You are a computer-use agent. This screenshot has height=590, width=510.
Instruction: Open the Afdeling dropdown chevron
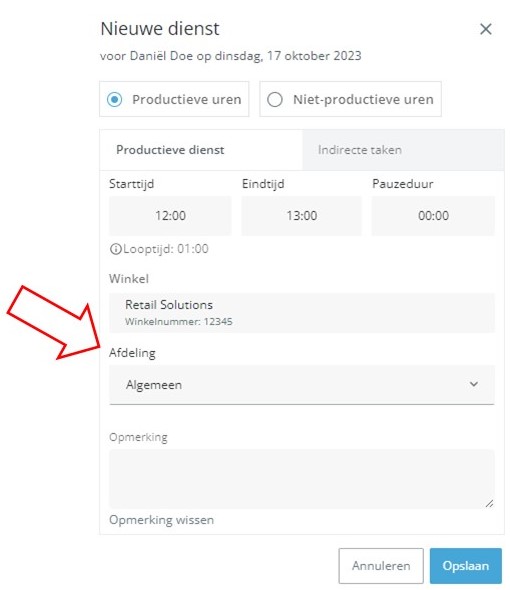point(473,384)
